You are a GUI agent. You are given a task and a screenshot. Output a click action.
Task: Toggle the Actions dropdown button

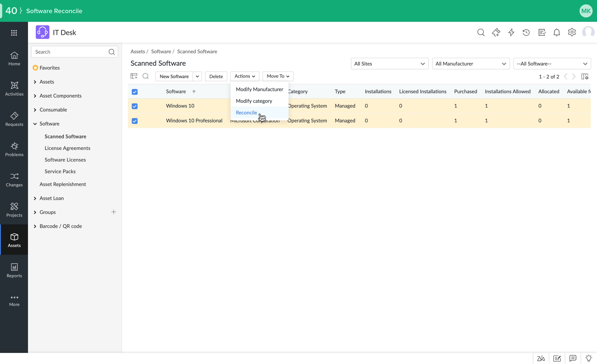coord(245,76)
